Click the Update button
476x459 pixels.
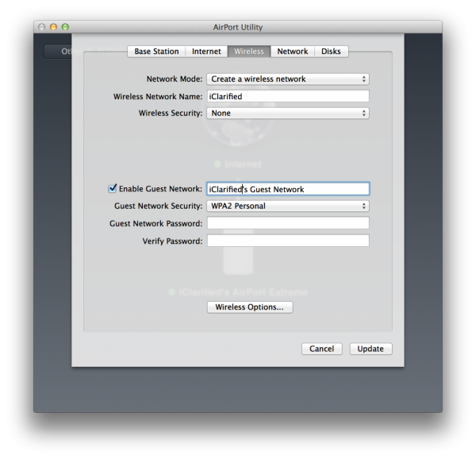[x=370, y=349]
